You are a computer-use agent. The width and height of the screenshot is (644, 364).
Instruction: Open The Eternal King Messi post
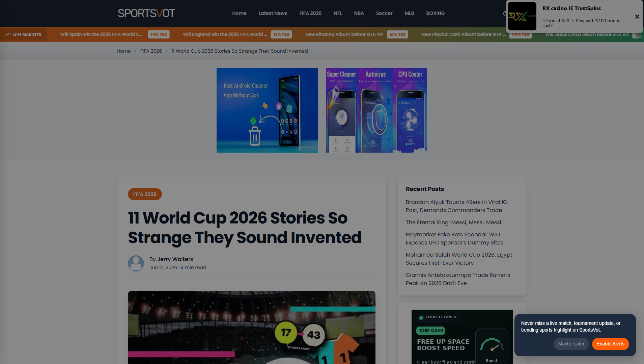coord(454,222)
